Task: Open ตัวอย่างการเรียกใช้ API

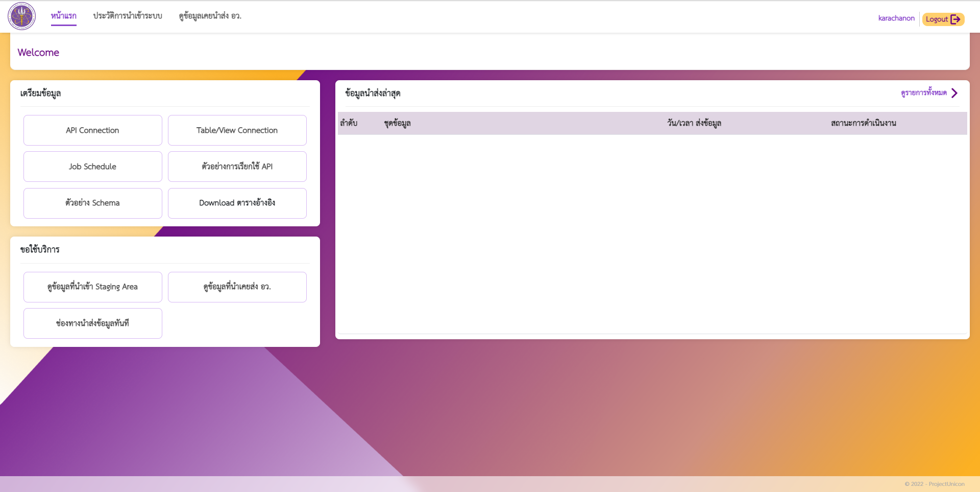Action: (237, 167)
